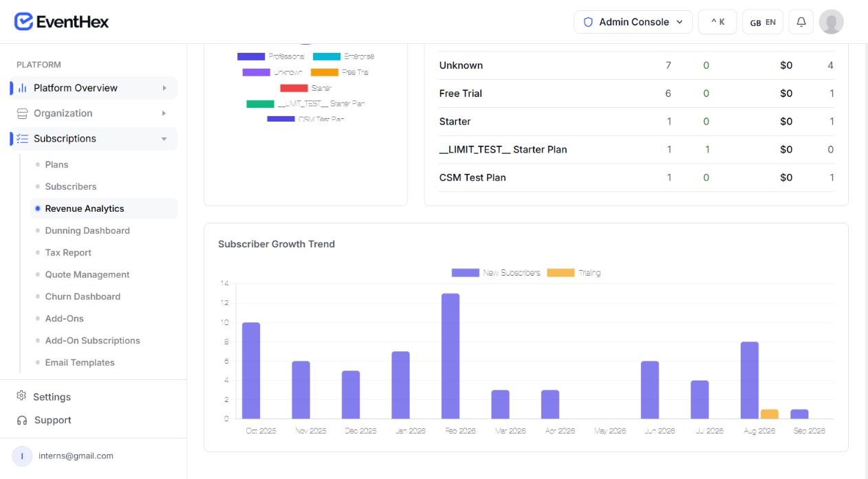Viewport: 868px width, 479px height.
Task: Click the Aug 2026 orange trialing bar
Action: [770, 414]
